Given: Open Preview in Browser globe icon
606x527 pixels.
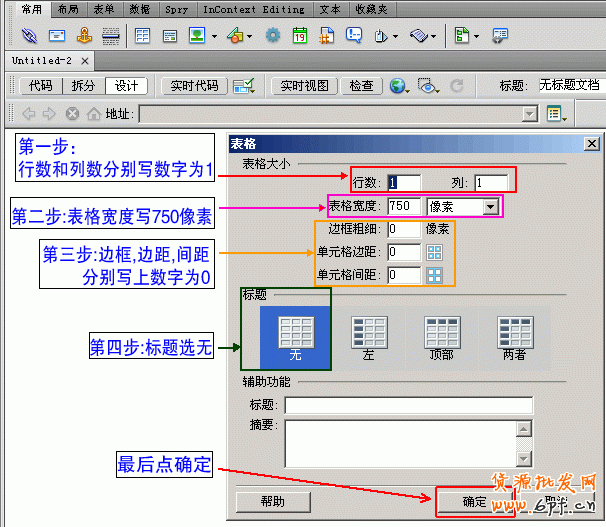Looking at the screenshot, I should click(397, 86).
